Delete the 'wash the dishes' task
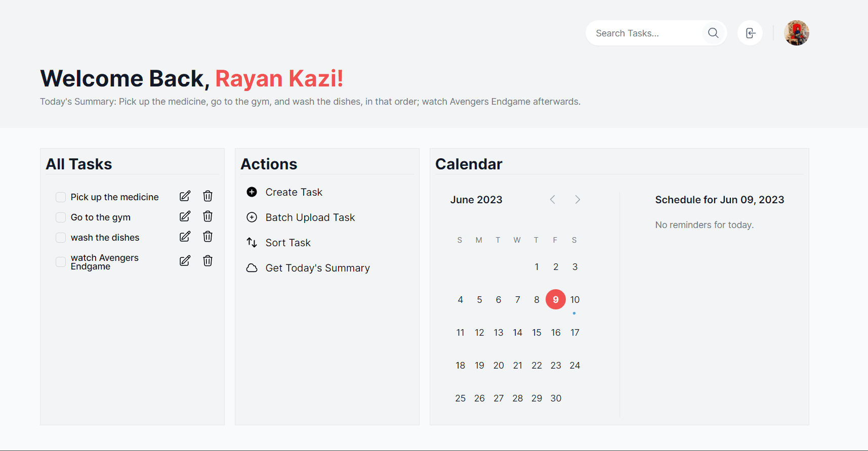 [208, 237]
